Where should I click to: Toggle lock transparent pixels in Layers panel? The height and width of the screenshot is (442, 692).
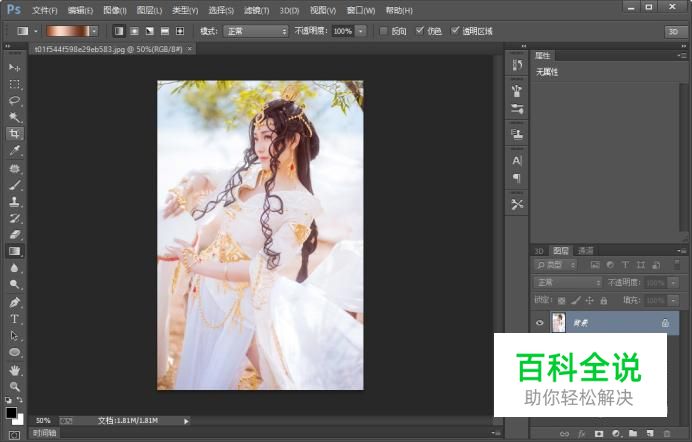[x=561, y=301]
